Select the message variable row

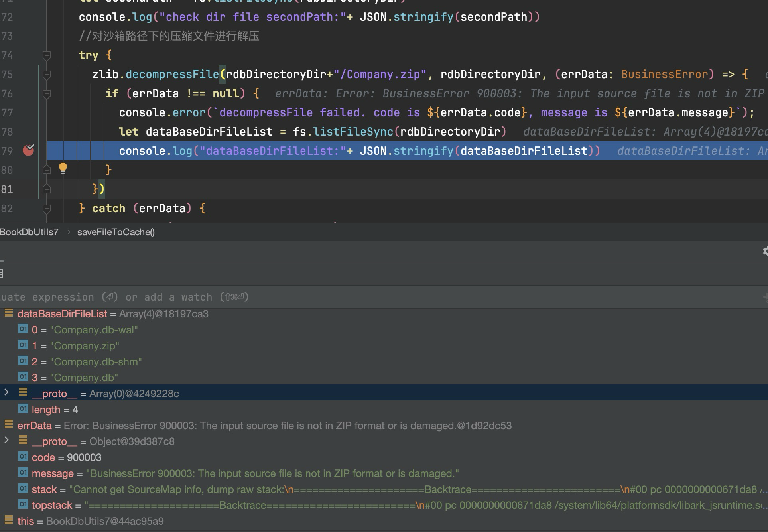click(384, 473)
